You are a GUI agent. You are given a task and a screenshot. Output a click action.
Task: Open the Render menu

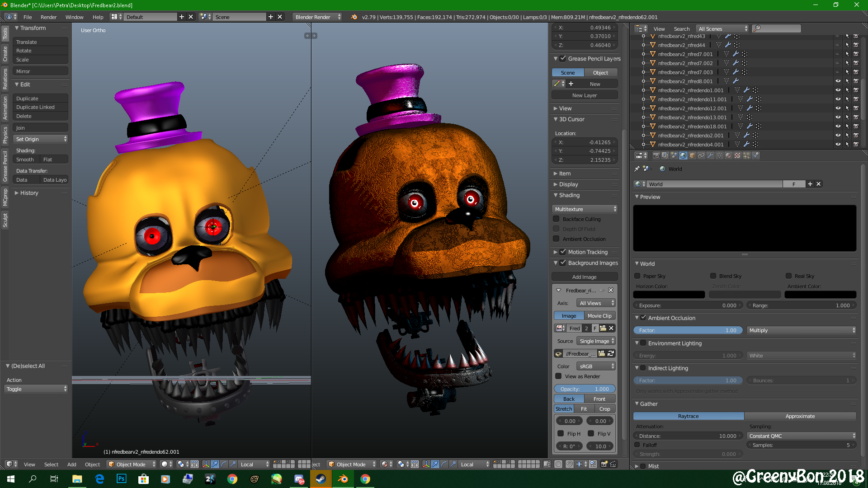pos(48,17)
